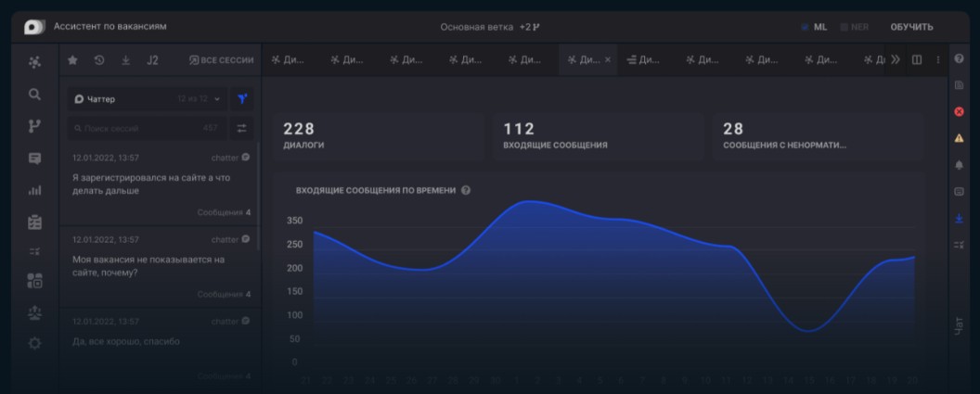
Task: Open the bar chart analytics section
Action: [34, 190]
